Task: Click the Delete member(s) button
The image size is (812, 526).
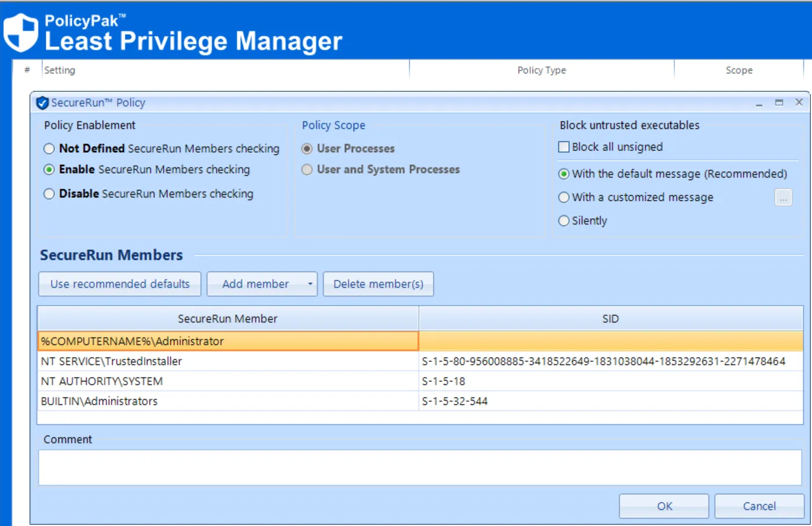Action: (x=379, y=284)
